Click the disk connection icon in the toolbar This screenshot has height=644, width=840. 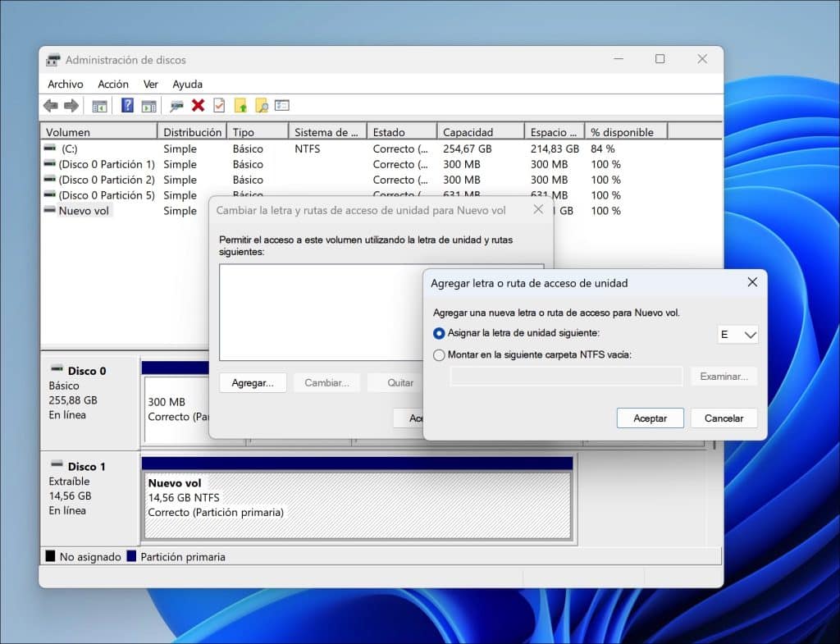(176, 106)
